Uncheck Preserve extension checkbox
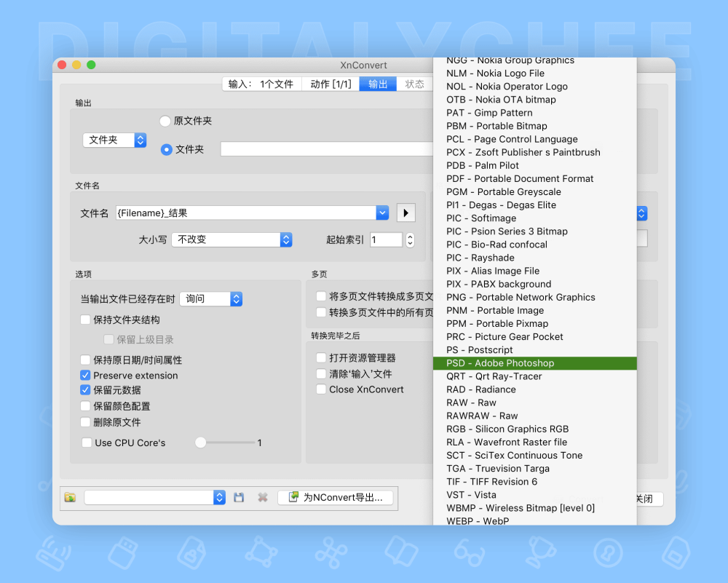This screenshot has width=728, height=583. point(85,375)
